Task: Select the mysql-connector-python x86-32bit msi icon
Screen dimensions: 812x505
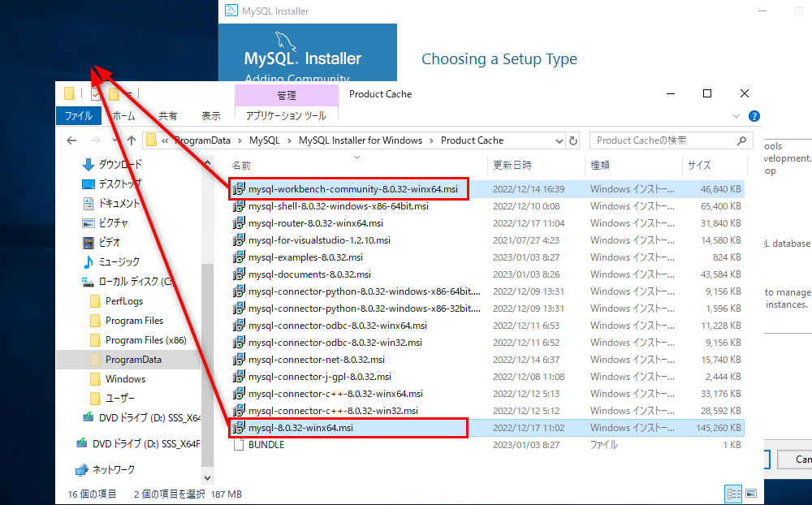Action: click(x=239, y=309)
